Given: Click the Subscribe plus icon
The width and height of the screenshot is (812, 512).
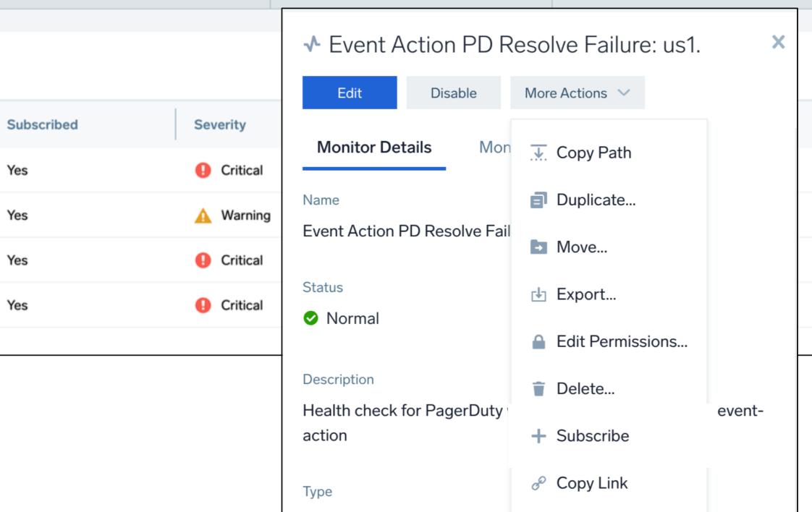Looking at the screenshot, I should point(538,435).
